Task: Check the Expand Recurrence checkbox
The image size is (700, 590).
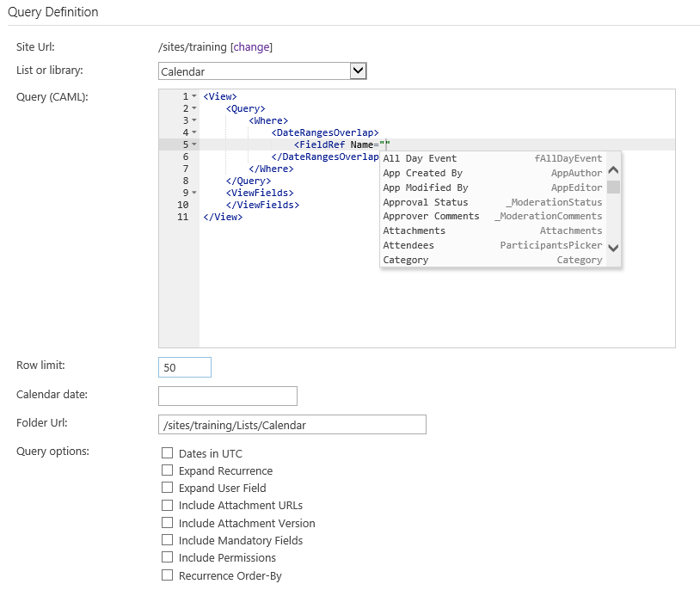Action: pos(168,470)
